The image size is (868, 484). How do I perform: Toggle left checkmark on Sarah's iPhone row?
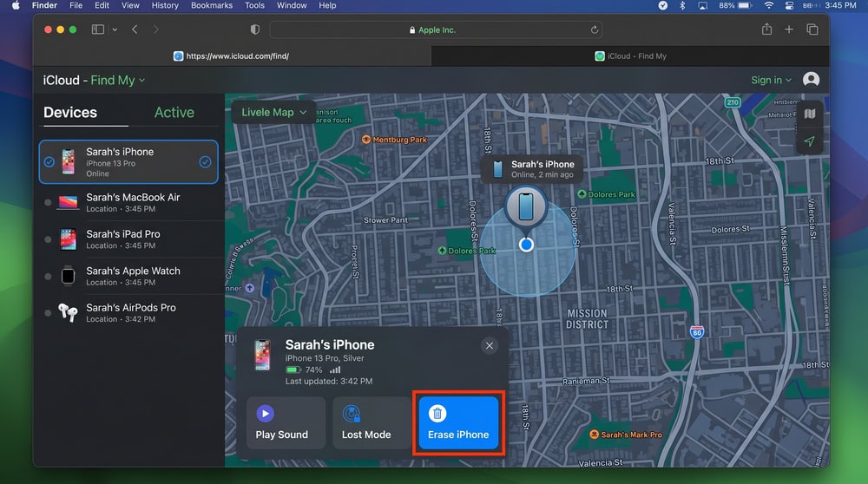[x=49, y=162]
